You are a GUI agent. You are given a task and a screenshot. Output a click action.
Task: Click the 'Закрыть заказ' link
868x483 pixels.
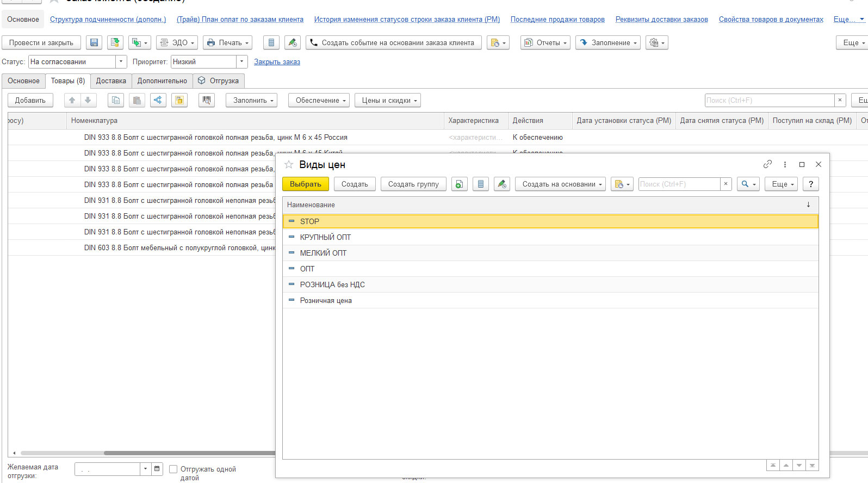[277, 62]
